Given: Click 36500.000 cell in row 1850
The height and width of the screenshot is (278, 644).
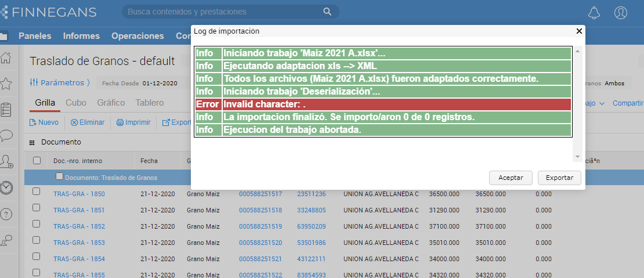Looking at the screenshot, I should pos(444,194).
